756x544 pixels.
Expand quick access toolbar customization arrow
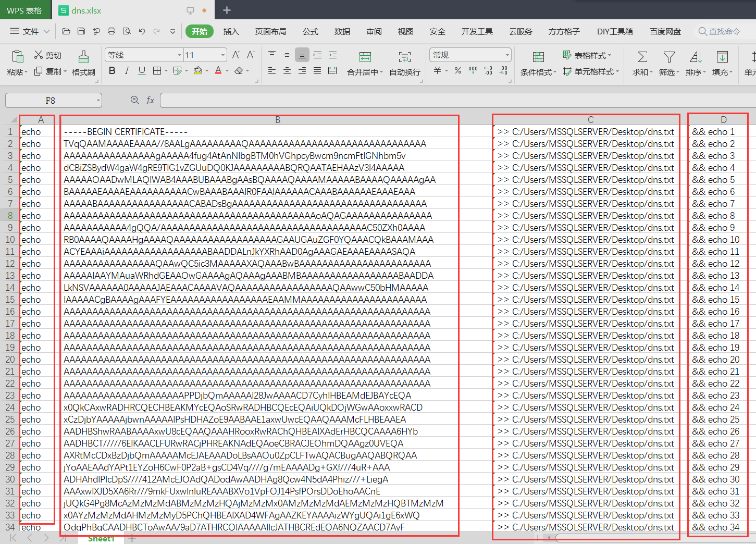coord(172,31)
